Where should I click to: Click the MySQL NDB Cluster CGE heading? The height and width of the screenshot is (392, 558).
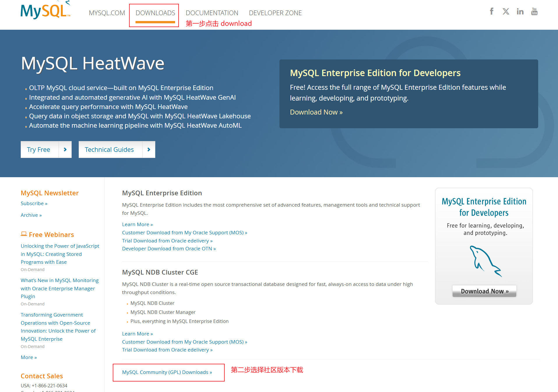[x=160, y=272]
